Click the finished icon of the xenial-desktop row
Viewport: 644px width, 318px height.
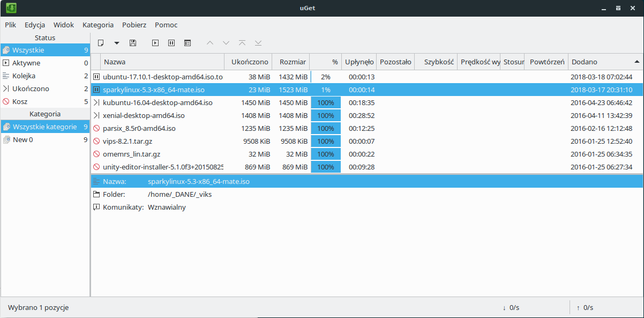click(x=96, y=115)
